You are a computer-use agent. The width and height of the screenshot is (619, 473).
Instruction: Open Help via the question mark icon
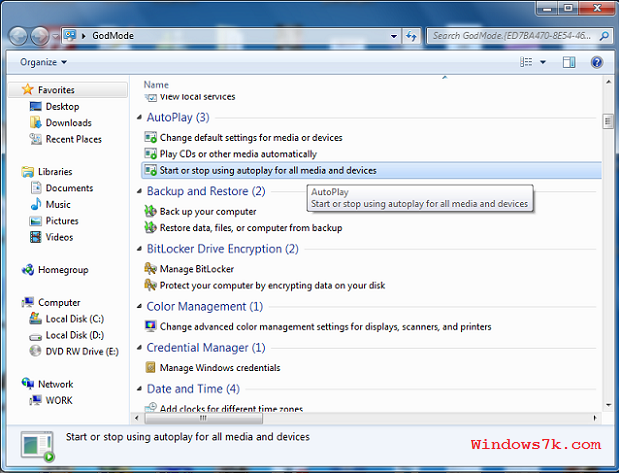pyautogui.click(x=596, y=62)
